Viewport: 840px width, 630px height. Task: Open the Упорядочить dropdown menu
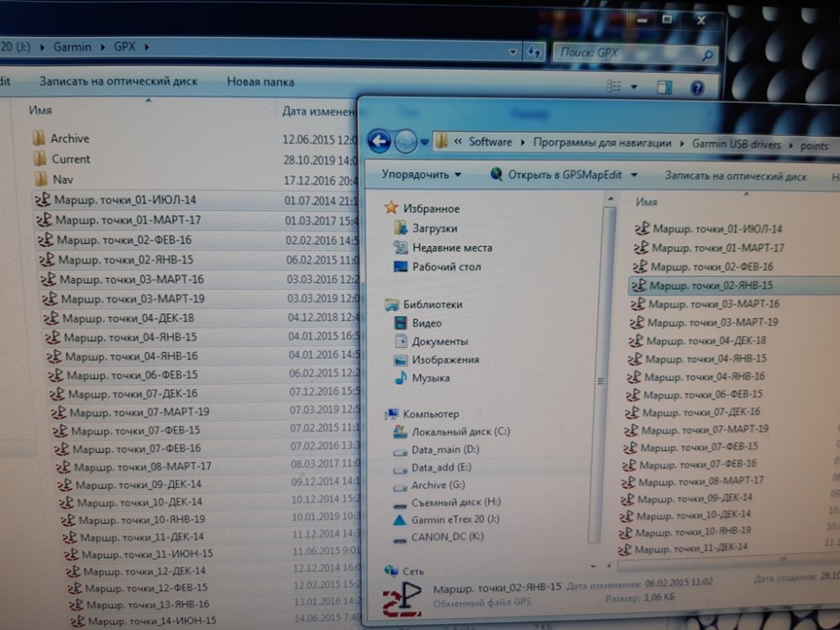click(421, 176)
